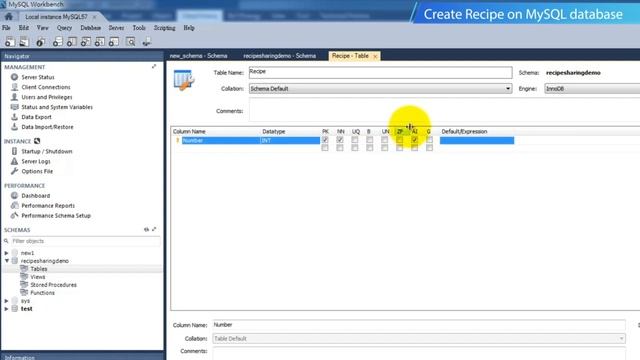The height and width of the screenshot is (360, 640).
Task: Refresh schemas list icon
Action: click(146, 229)
